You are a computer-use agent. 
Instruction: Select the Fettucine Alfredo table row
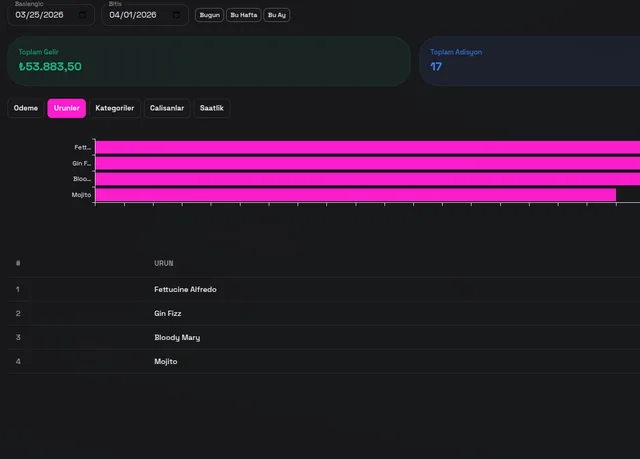click(x=324, y=289)
